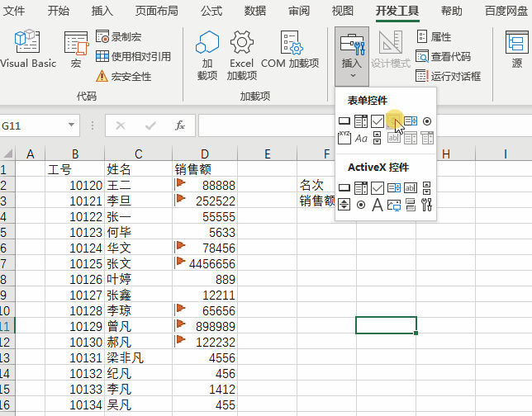532x416 pixels.
Task: Click the 属性 properties button
Action: pos(434,36)
